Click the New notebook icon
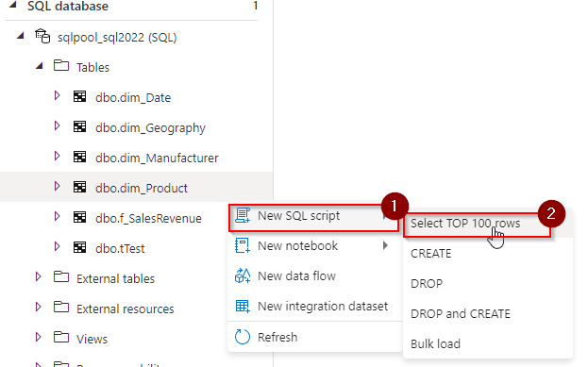Image resolution: width=588 pixels, height=367 pixels. tap(243, 246)
